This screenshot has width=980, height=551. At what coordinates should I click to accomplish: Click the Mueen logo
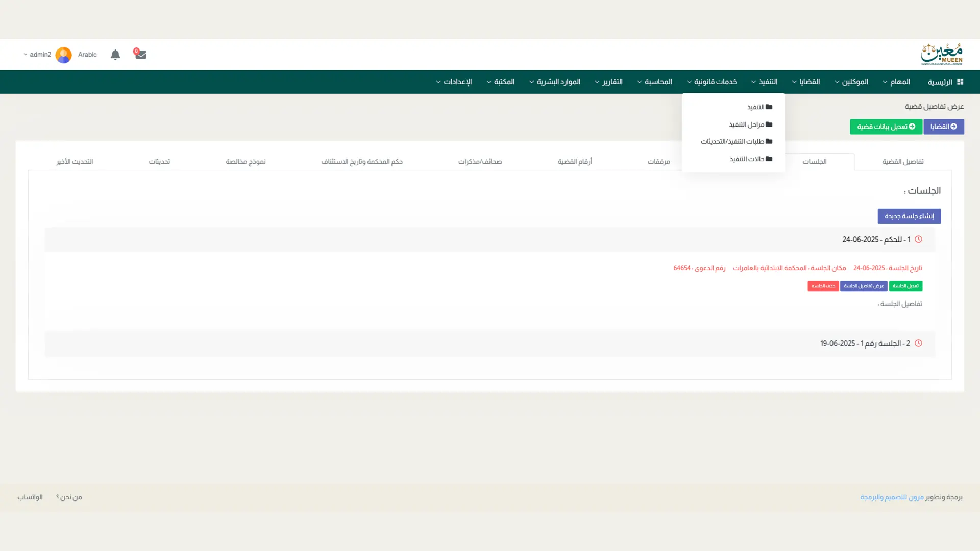(x=941, y=55)
